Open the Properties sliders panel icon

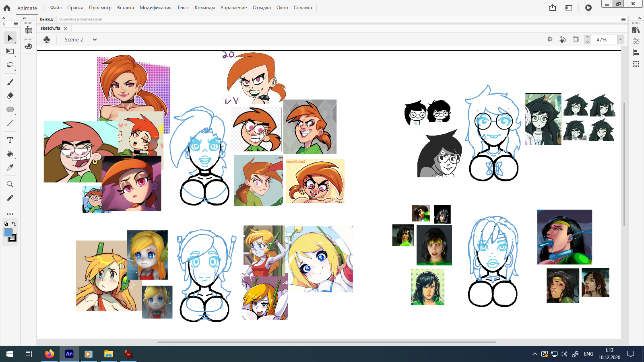(x=636, y=41)
